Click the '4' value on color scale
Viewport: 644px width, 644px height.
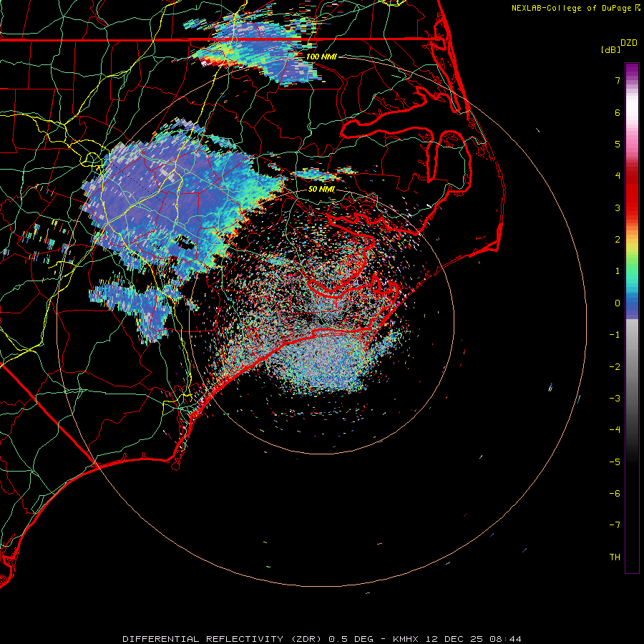(x=618, y=176)
